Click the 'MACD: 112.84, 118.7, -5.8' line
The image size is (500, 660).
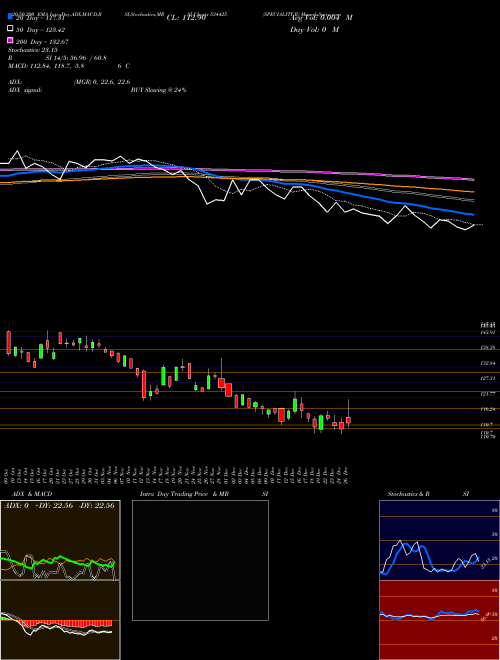point(46,66)
